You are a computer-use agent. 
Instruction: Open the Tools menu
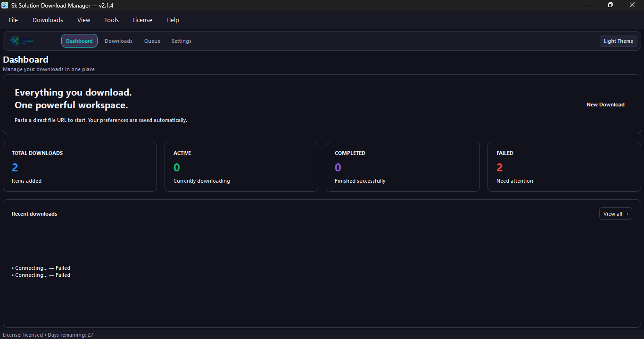111,20
